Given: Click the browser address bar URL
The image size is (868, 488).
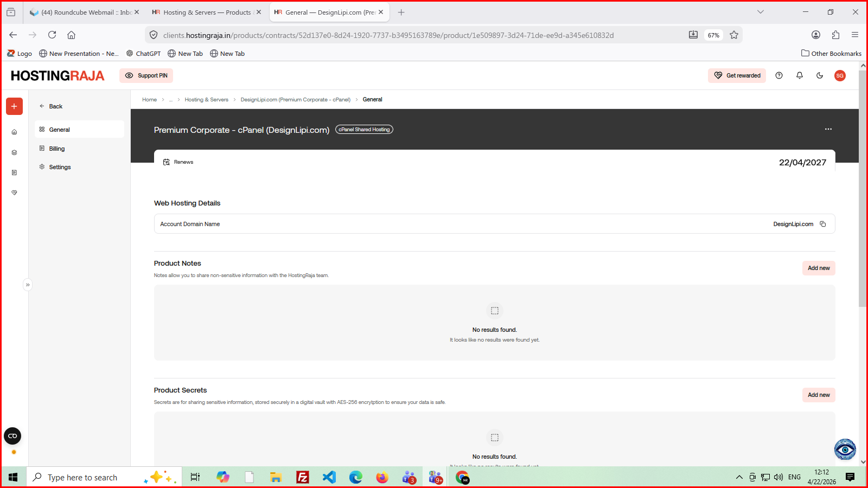Looking at the screenshot, I should click(x=388, y=35).
